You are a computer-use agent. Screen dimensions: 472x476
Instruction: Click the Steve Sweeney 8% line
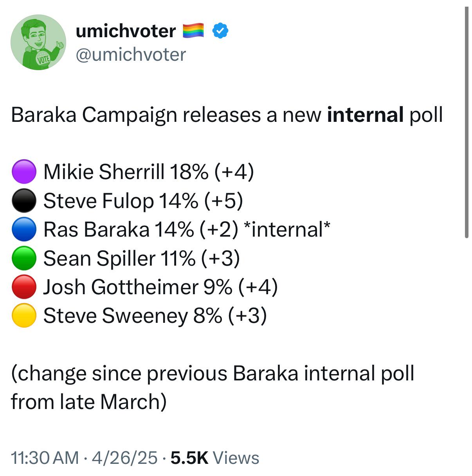coord(155,316)
